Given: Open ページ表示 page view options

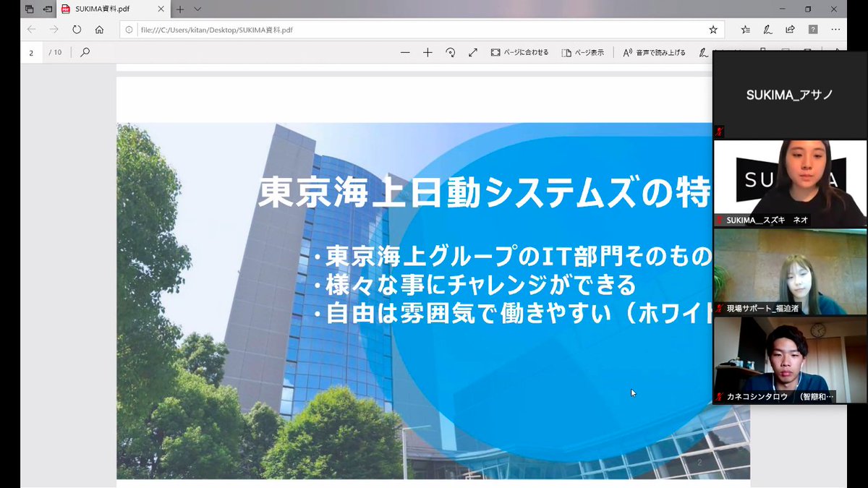Looking at the screenshot, I should point(582,53).
